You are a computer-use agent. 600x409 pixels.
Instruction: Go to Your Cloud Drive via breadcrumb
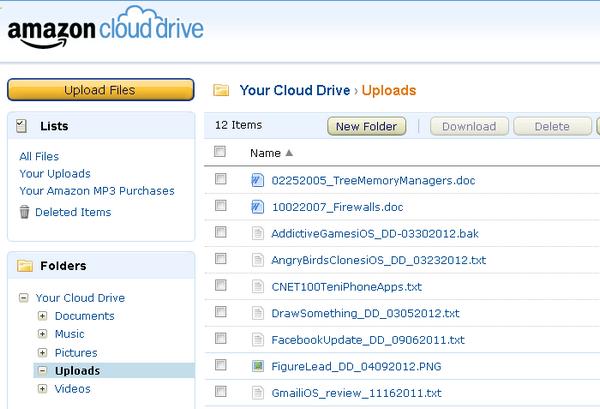coord(295,90)
